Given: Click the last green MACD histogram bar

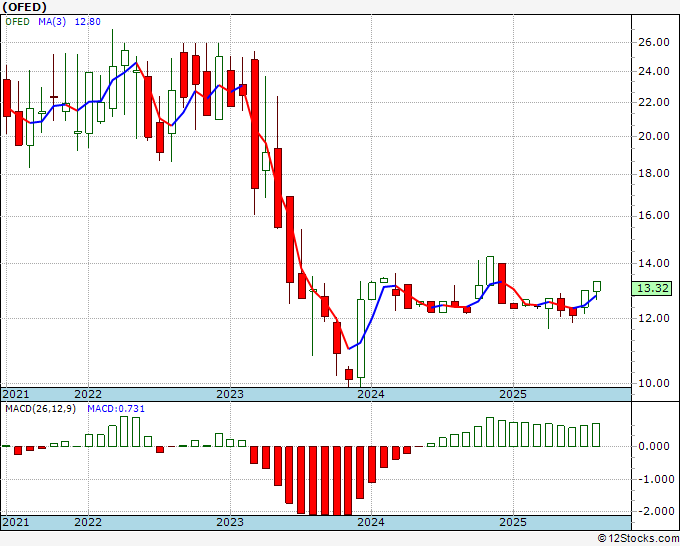Looking at the screenshot, I should point(596,435).
